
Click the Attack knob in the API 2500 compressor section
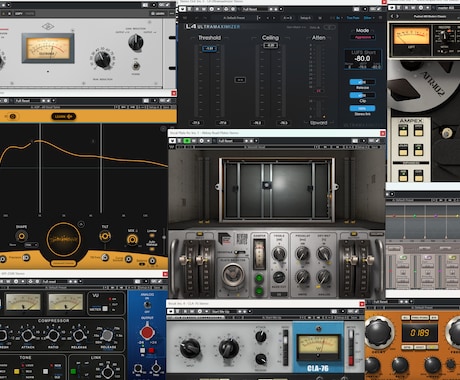27,336
